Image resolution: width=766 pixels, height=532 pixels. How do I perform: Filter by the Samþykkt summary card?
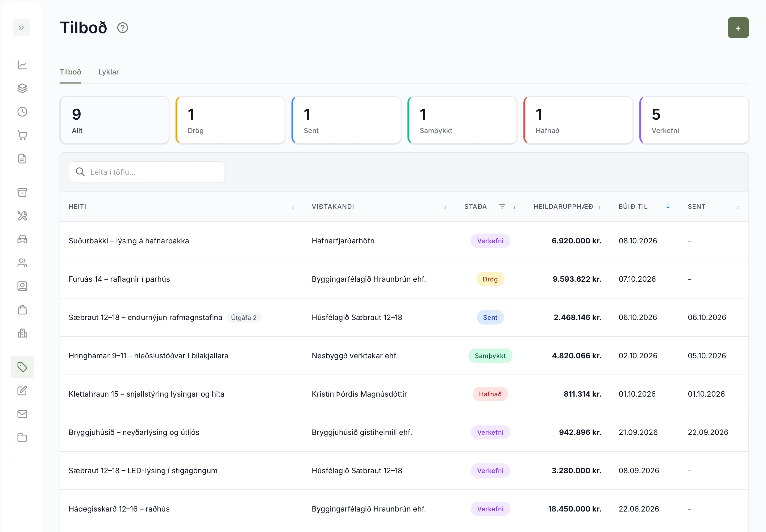(x=462, y=120)
